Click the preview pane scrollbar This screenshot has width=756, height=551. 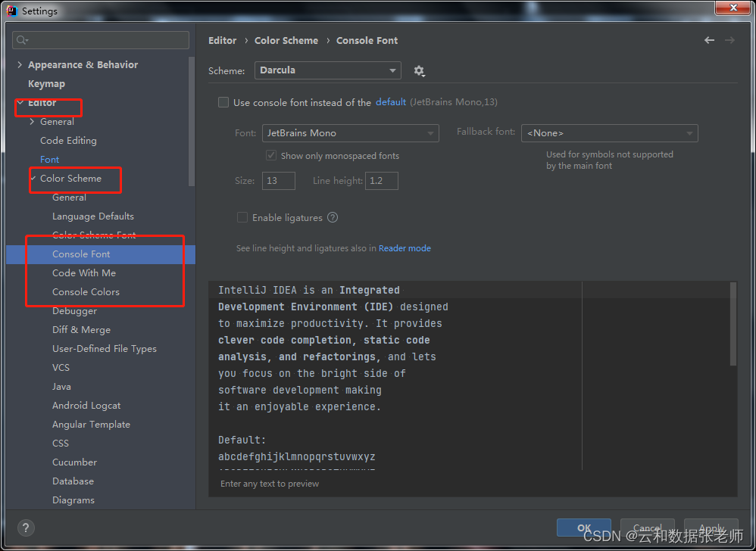point(733,324)
